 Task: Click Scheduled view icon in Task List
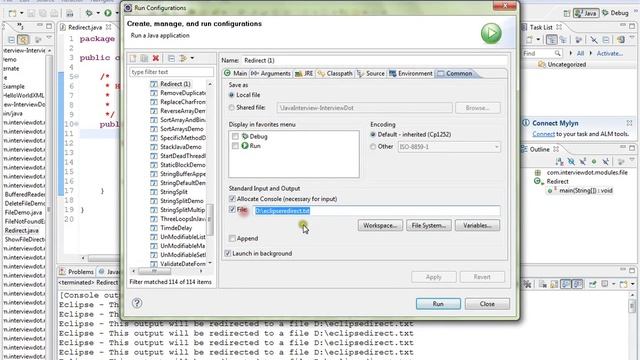[x=563, y=40]
